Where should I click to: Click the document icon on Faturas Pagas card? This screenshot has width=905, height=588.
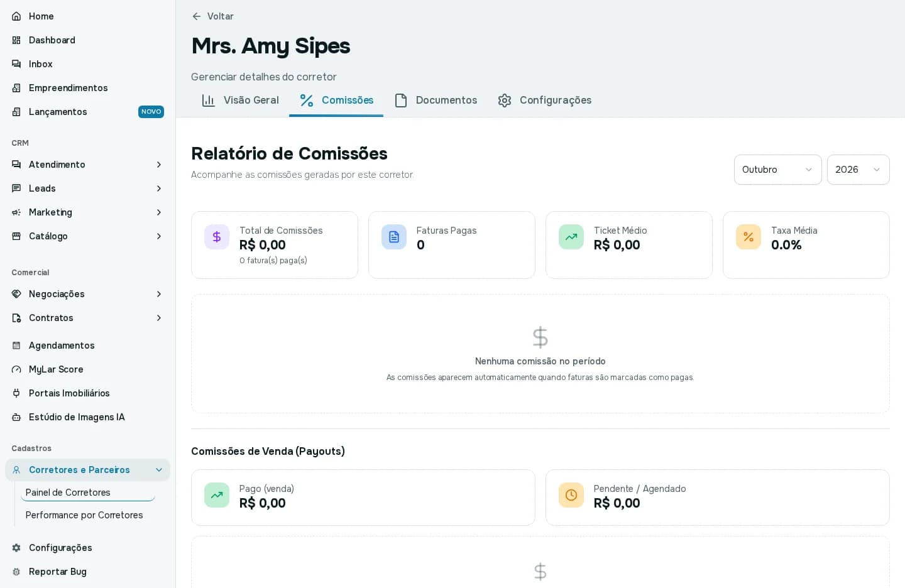(394, 237)
